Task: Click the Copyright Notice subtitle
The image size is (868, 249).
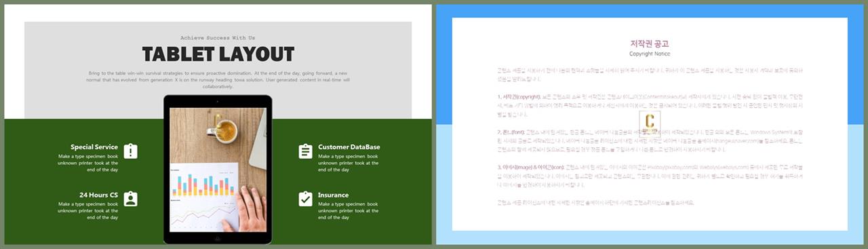Action: point(650,54)
